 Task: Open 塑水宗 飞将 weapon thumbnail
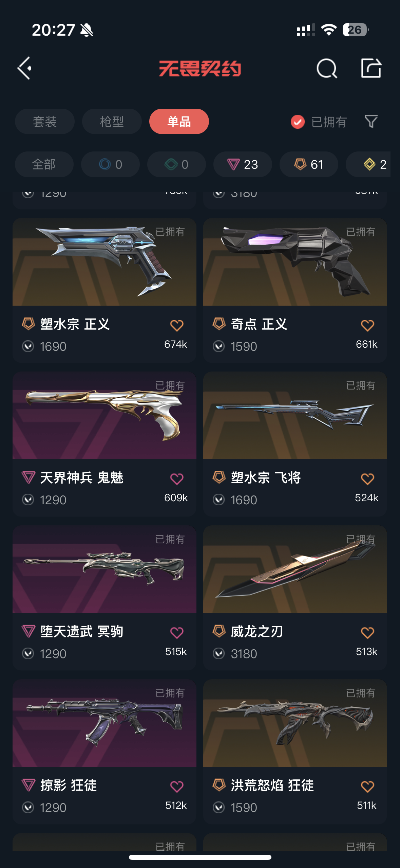click(295, 415)
